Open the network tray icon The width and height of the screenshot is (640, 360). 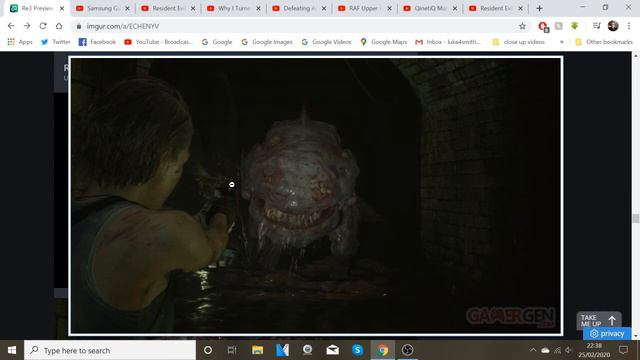click(x=558, y=350)
